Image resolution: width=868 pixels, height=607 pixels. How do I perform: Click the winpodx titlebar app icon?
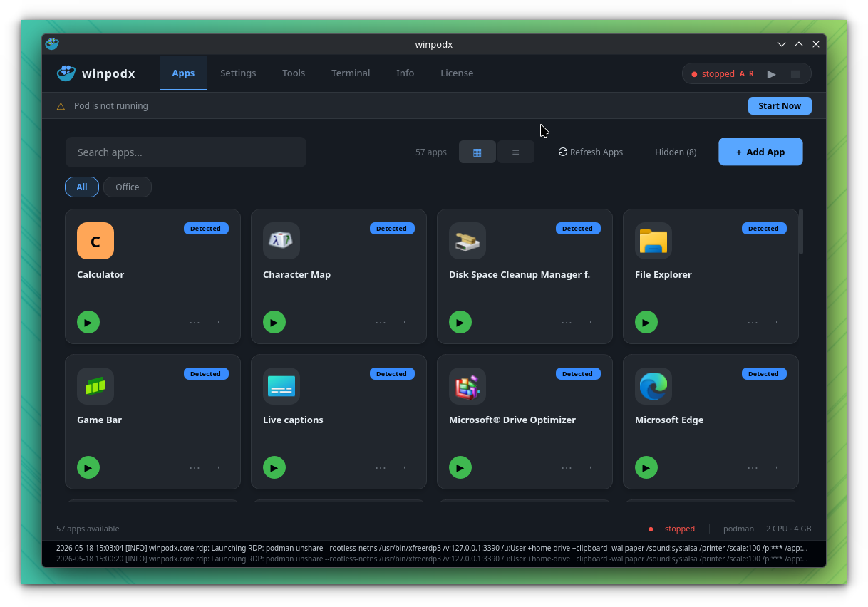click(x=52, y=44)
